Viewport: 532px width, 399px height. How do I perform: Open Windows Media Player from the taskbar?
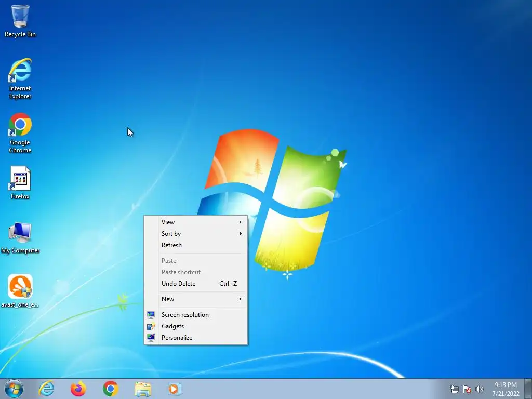click(175, 389)
